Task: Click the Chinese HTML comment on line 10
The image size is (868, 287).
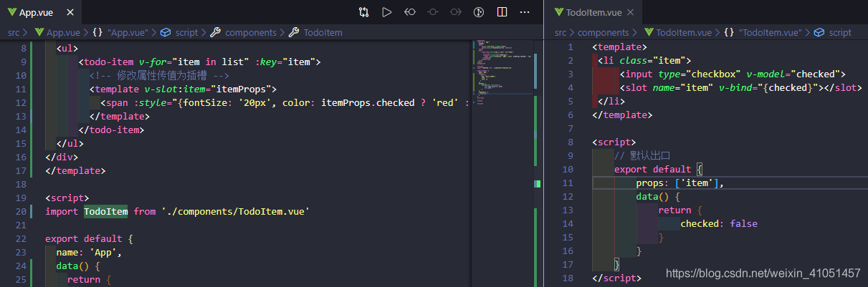Action: 159,75
